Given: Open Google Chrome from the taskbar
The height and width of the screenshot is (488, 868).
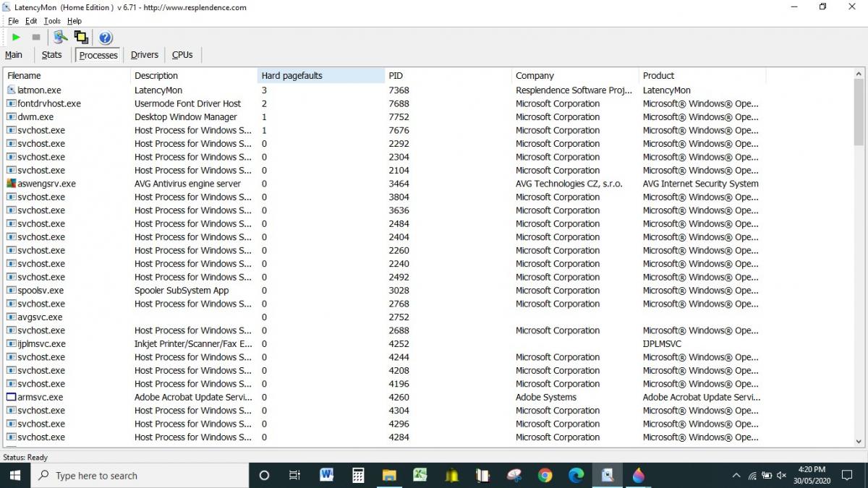Looking at the screenshot, I should click(x=545, y=475).
